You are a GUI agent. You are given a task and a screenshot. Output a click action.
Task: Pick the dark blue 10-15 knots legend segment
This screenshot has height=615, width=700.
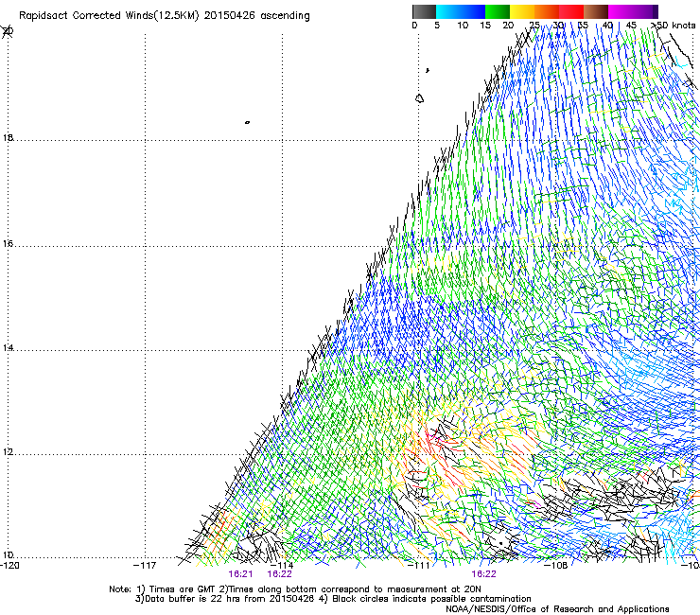pos(473,11)
